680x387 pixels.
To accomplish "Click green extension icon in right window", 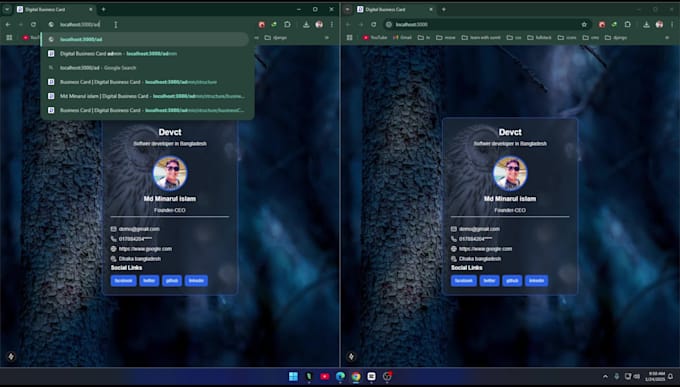I will click(x=614, y=25).
